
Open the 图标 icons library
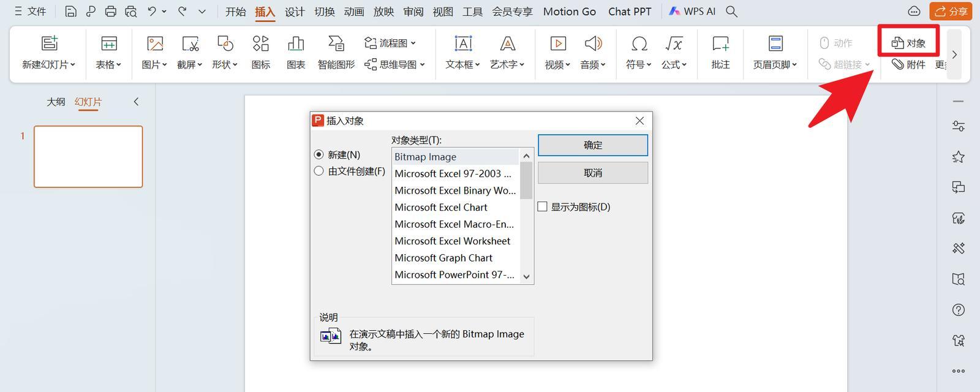[x=260, y=43]
